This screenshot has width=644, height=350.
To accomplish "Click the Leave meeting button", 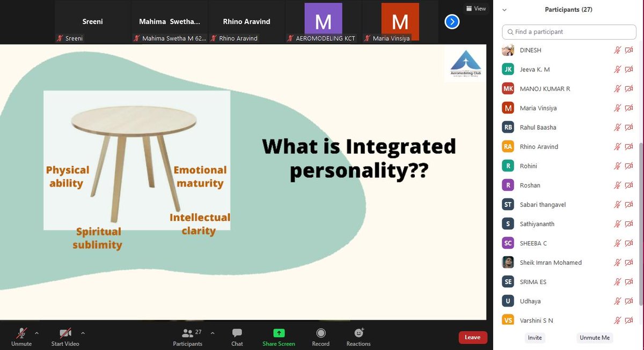I will pyautogui.click(x=473, y=337).
